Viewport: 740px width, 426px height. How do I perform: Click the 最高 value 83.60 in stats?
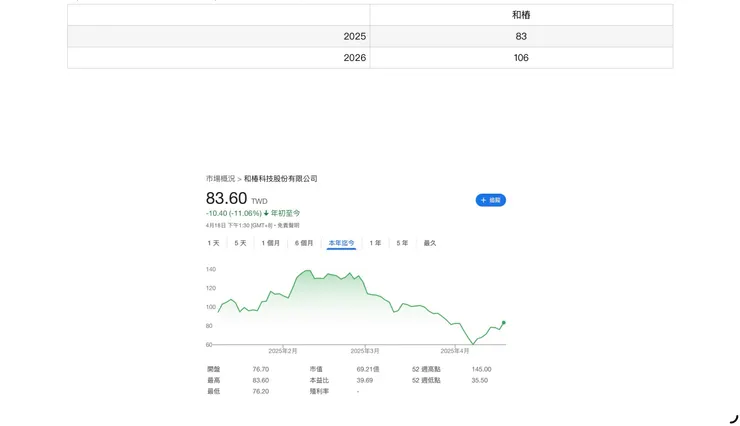(261, 380)
